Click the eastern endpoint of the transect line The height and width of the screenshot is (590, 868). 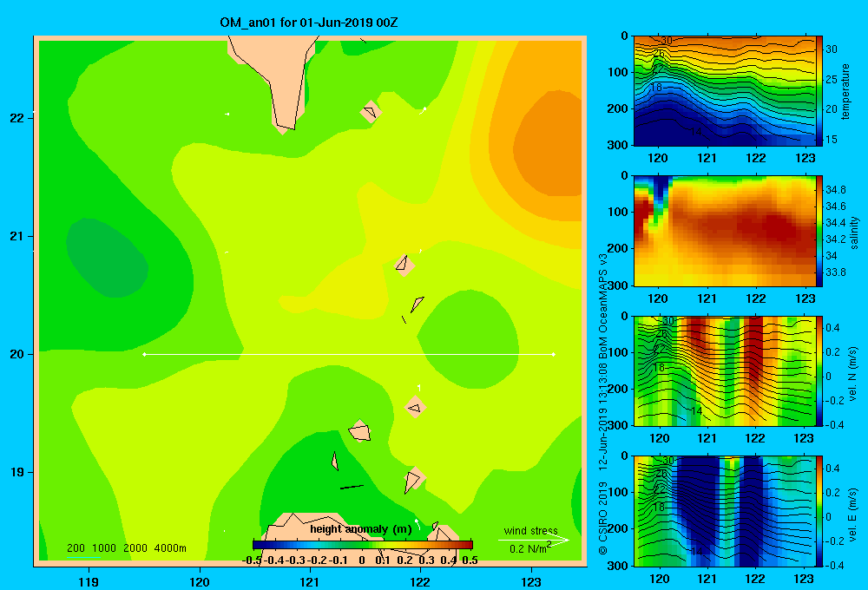(554, 354)
